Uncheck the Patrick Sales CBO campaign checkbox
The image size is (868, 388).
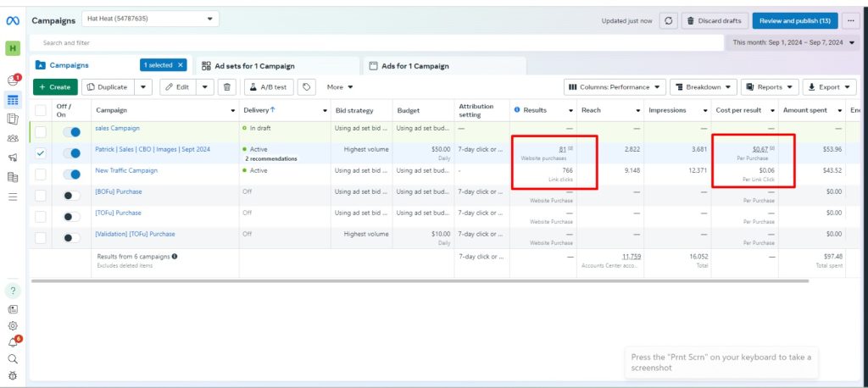pos(41,153)
